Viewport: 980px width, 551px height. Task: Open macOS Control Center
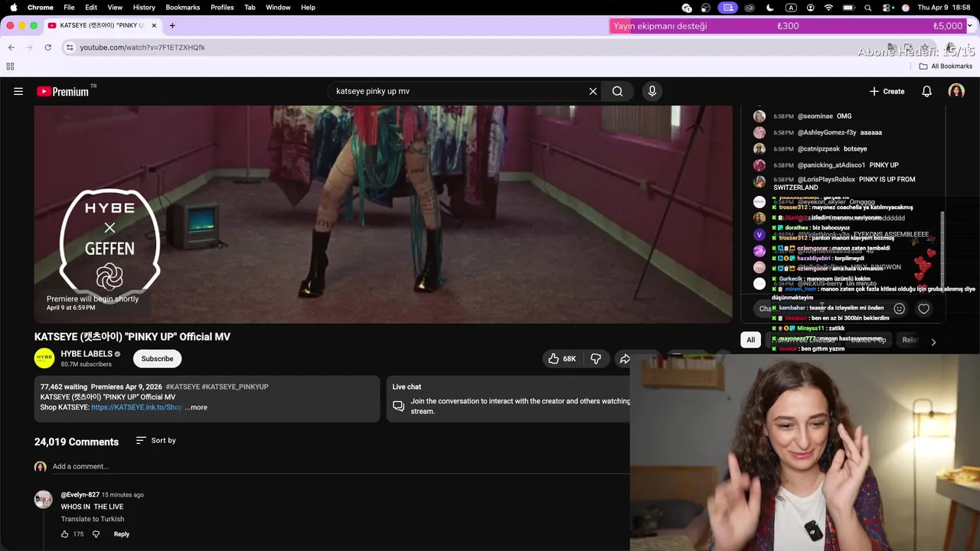(887, 8)
